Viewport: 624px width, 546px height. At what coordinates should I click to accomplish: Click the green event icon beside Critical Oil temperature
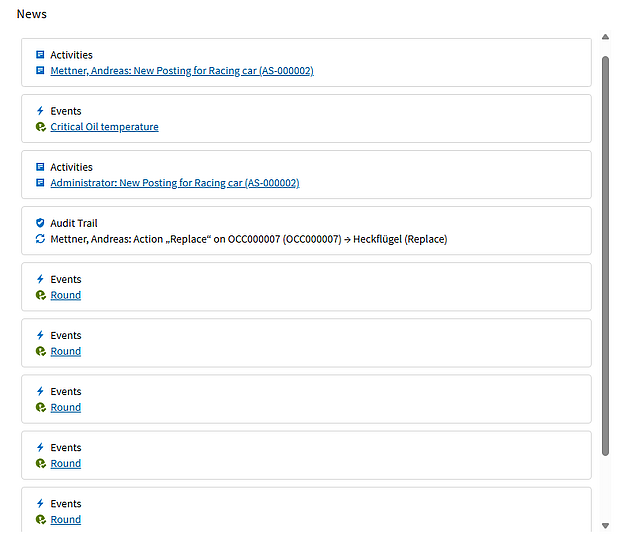41,127
